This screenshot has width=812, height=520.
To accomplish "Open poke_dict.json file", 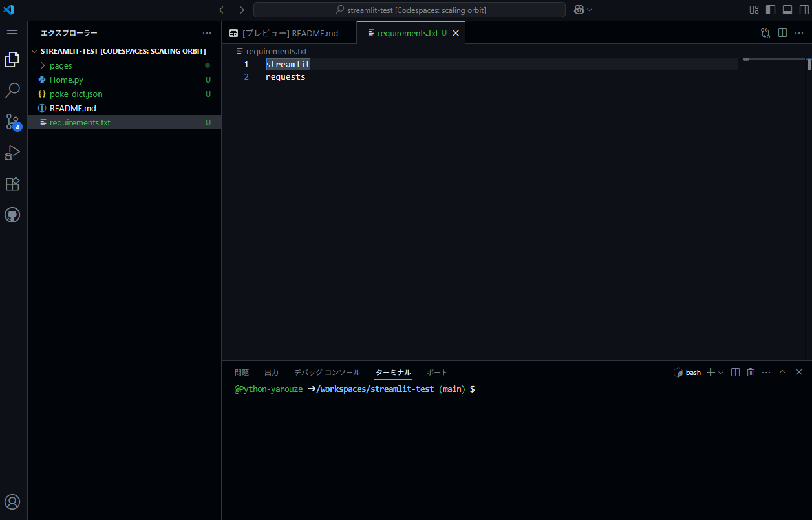I will (x=124, y=94).
